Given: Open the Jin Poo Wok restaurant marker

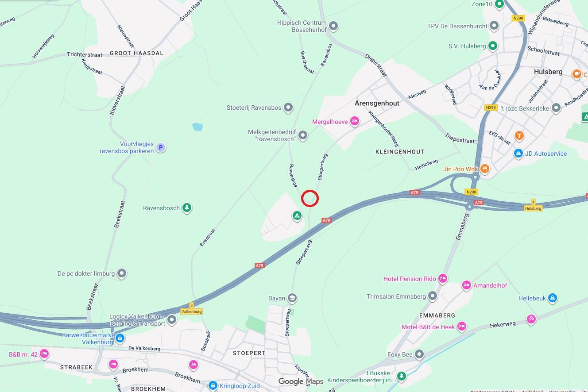Looking at the screenshot, I should tap(485, 169).
